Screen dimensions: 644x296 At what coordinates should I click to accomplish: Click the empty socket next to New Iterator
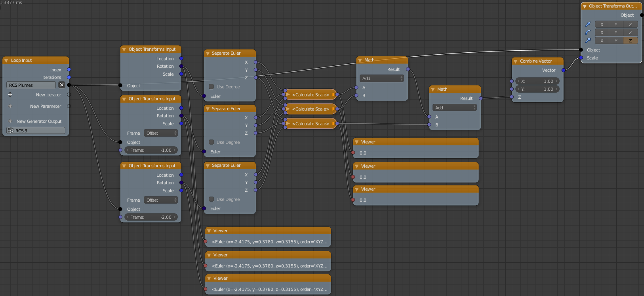click(69, 95)
